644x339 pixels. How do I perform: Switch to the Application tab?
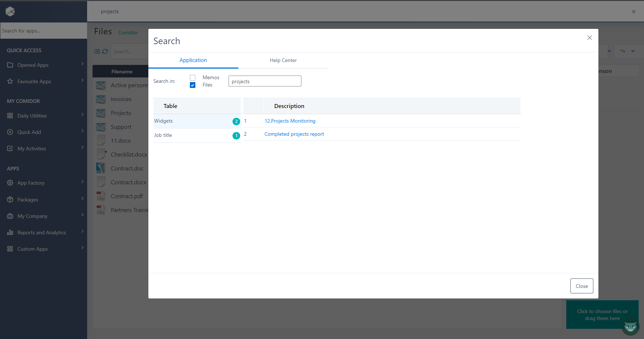pos(193,60)
